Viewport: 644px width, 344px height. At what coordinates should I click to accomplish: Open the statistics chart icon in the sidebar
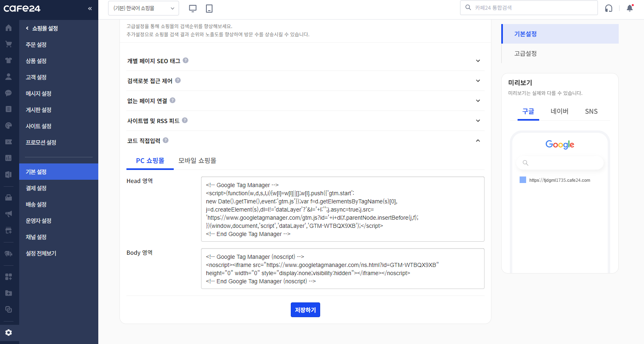(x=9, y=158)
